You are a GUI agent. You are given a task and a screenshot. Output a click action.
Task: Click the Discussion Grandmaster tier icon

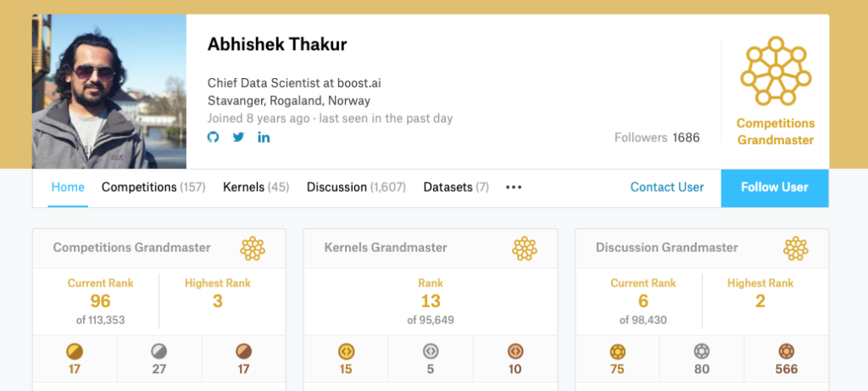(795, 249)
